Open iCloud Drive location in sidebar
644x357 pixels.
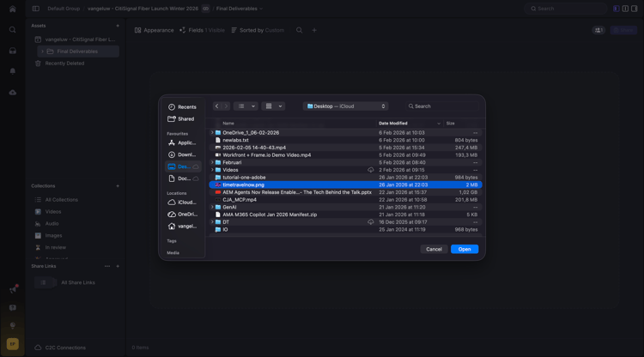click(182, 203)
